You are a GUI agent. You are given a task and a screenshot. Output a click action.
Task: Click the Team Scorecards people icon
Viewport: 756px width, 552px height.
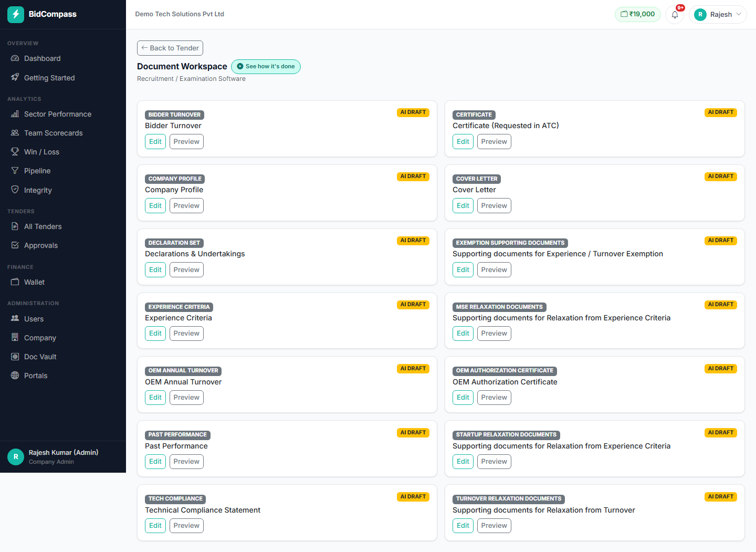click(15, 133)
